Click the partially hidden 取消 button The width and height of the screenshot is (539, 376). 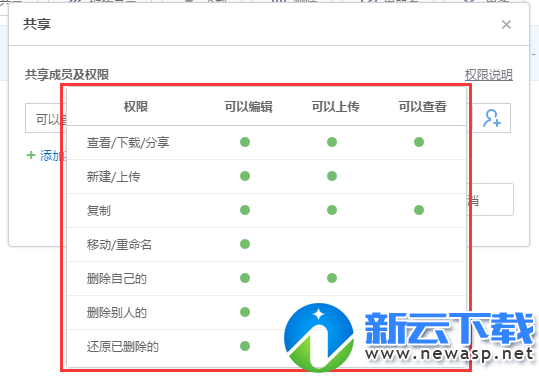[492, 199]
